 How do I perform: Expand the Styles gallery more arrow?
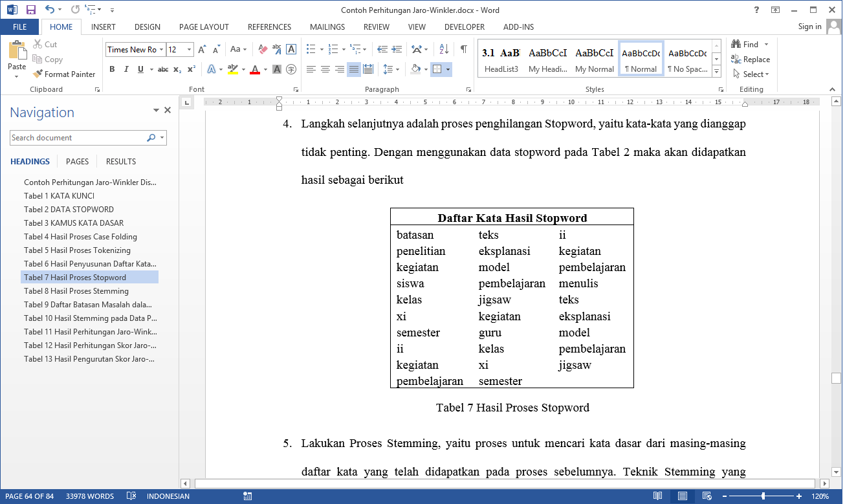[x=716, y=70]
